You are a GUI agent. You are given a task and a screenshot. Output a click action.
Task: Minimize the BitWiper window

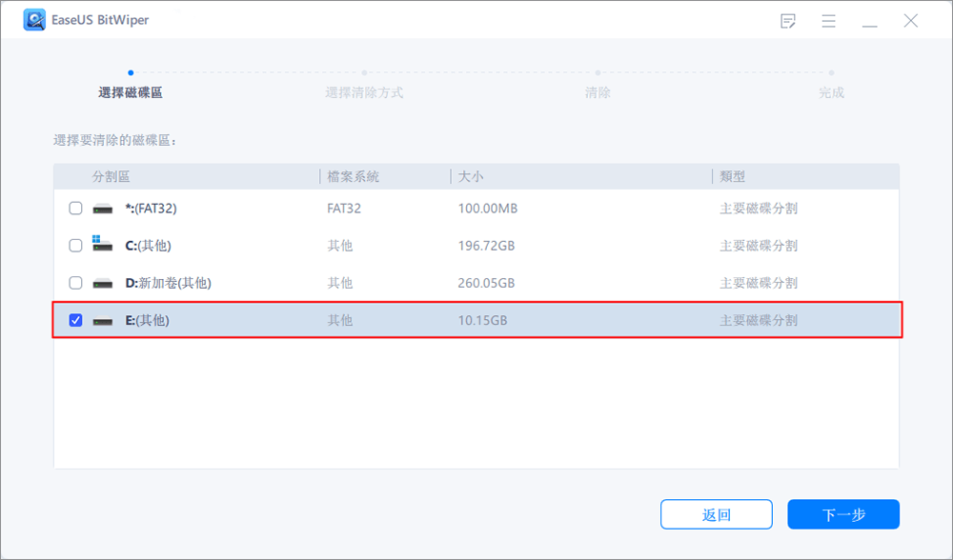pyautogui.click(x=870, y=21)
